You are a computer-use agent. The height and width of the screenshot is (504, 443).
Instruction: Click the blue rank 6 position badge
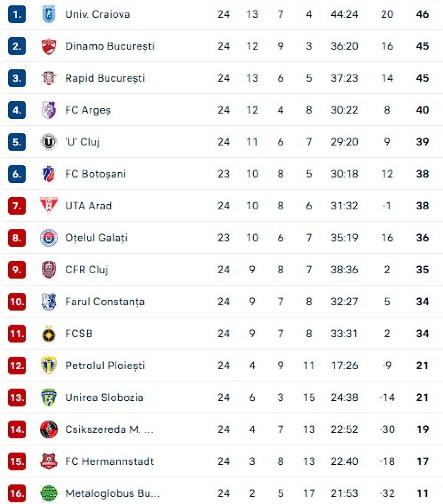coord(17,174)
